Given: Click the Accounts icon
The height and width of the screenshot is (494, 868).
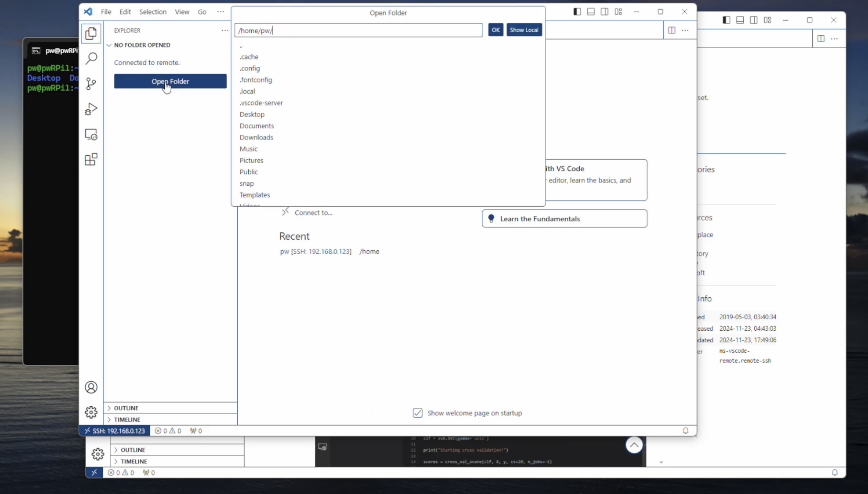Looking at the screenshot, I should pos(91,387).
